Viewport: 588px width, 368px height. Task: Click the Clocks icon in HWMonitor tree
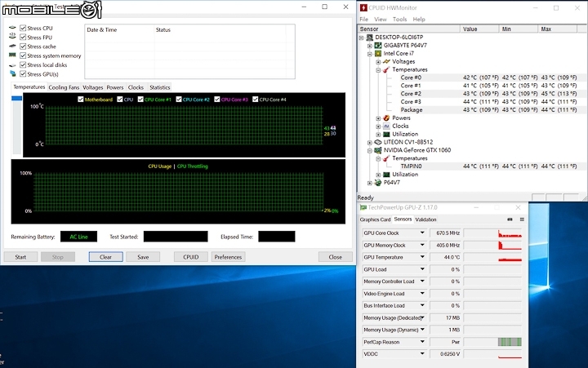[x=386, y=126]
